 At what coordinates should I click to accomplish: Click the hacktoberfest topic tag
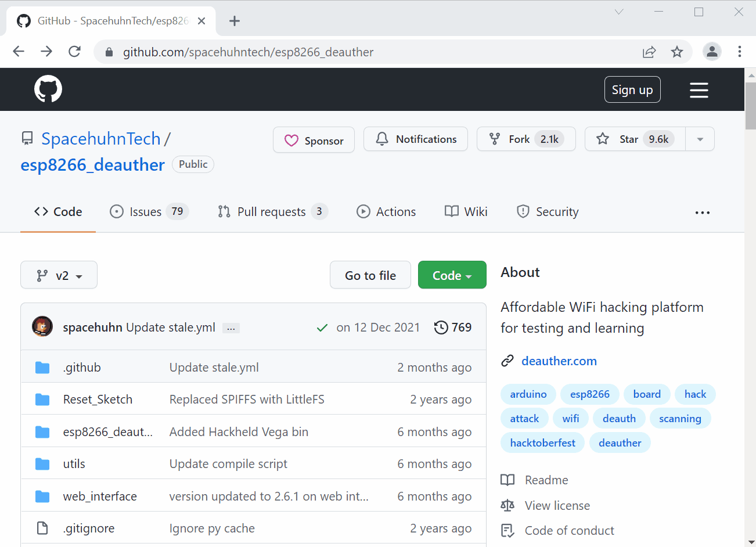pos(543,443)
